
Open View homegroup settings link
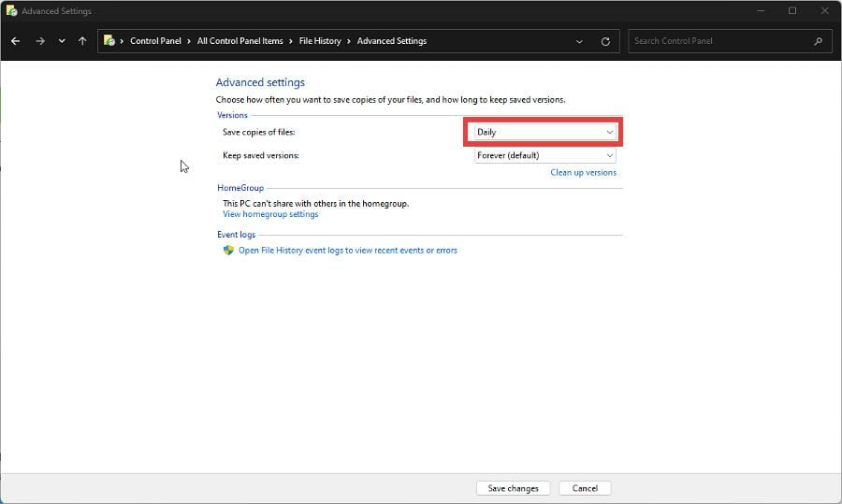click(x=270, y=214)
